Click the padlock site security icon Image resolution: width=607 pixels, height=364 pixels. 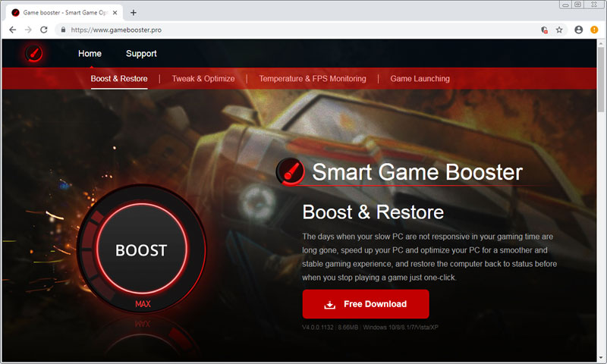point(63,30)
